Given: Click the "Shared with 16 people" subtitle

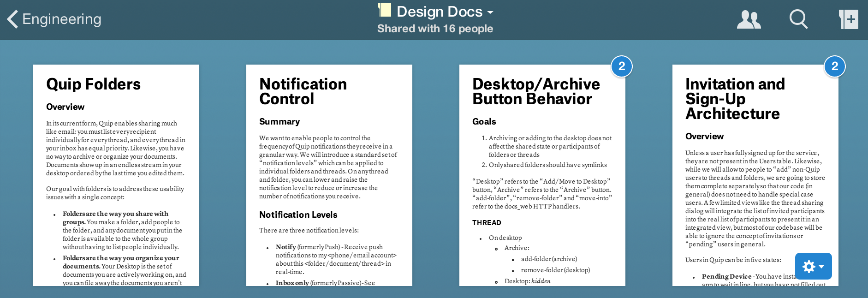Looking at the screenshot, I should pos(435,29).
